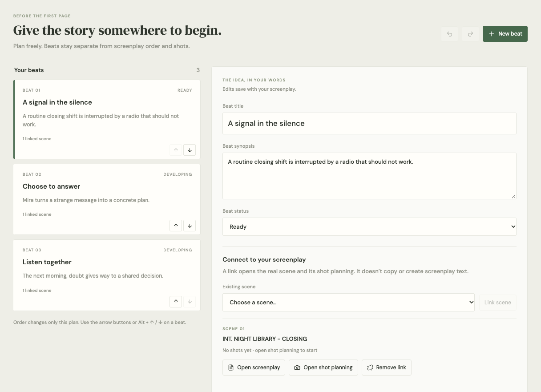Click the document icon on Open screenplay
This screenshot has height=392, width=541.
[x=231, y=368]
